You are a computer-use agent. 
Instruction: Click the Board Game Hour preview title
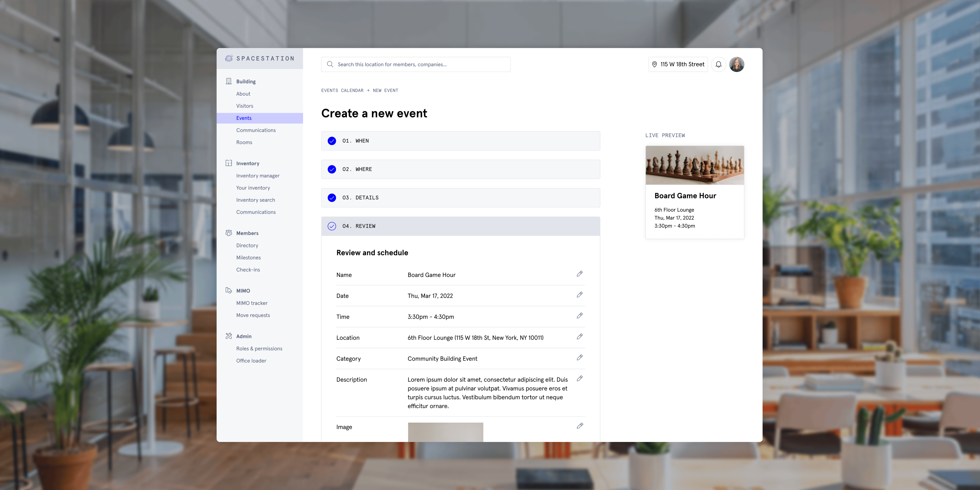[685, 196]
